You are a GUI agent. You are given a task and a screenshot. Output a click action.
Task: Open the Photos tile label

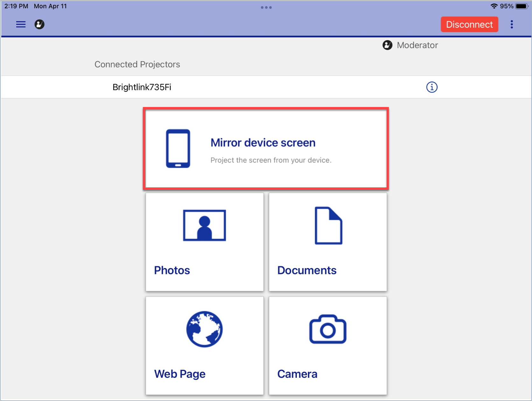172,270
